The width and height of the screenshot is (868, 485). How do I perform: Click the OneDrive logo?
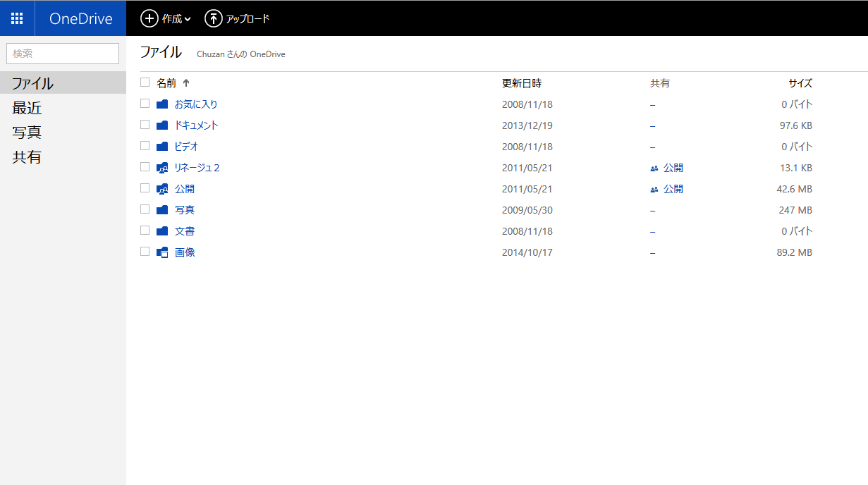80,18
